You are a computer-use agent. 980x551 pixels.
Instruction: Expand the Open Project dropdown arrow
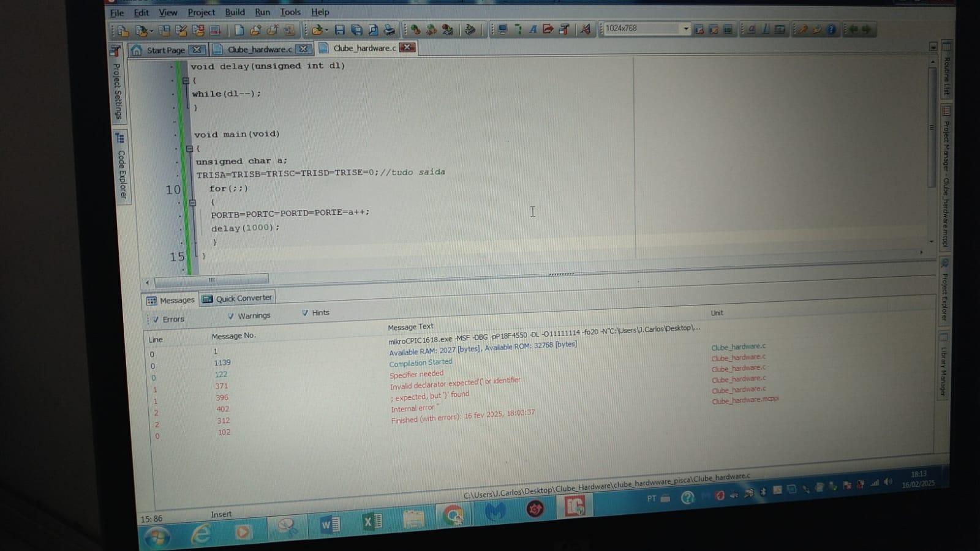(x=151, y=30)
